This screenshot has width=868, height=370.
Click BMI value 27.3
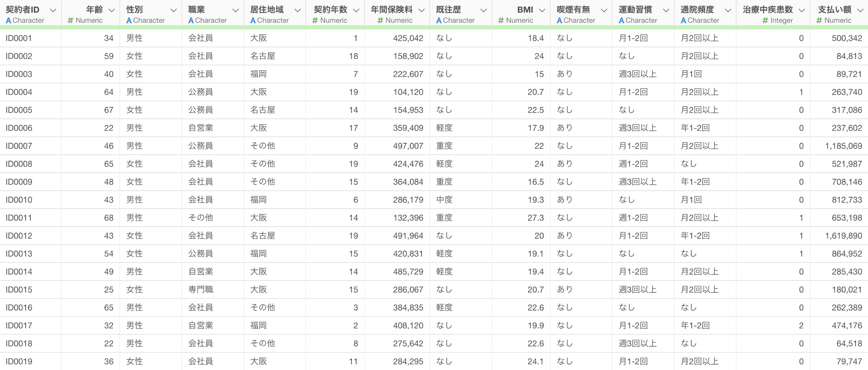(x=536, y=218)
